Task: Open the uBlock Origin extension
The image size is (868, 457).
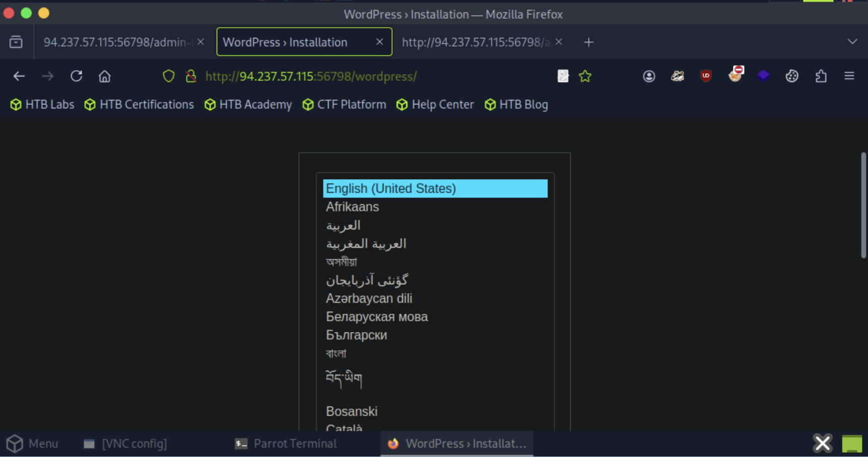Action: click(x=706, y=76)
